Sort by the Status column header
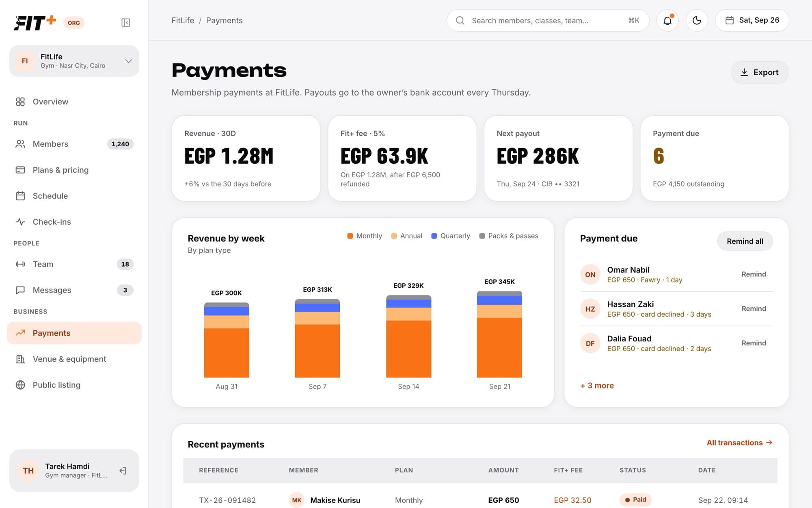 click(x=633, y=470)
